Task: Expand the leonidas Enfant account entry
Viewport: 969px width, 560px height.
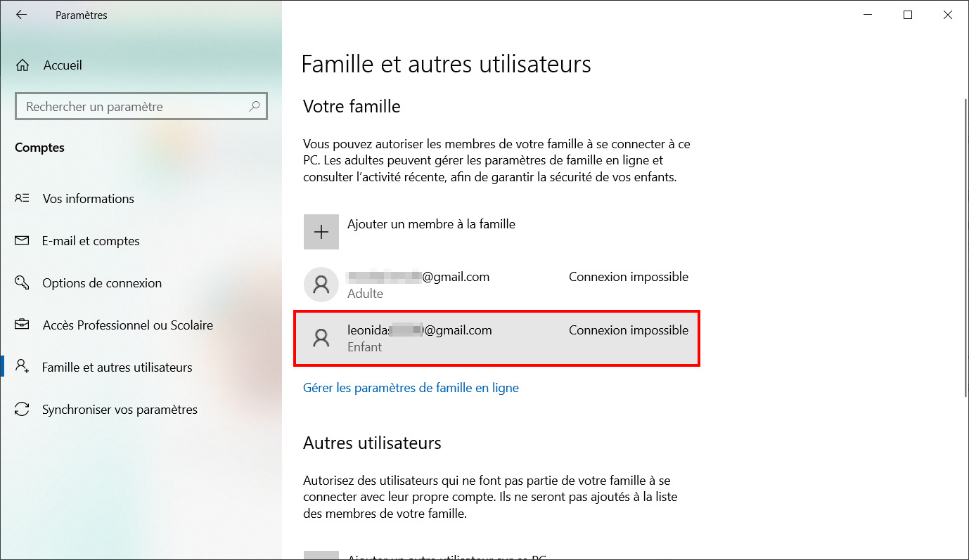Action: 496,338
